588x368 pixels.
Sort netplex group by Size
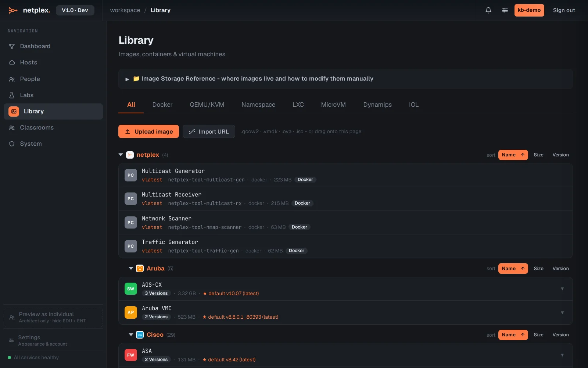pyautogui.click(x=538, y=155)
